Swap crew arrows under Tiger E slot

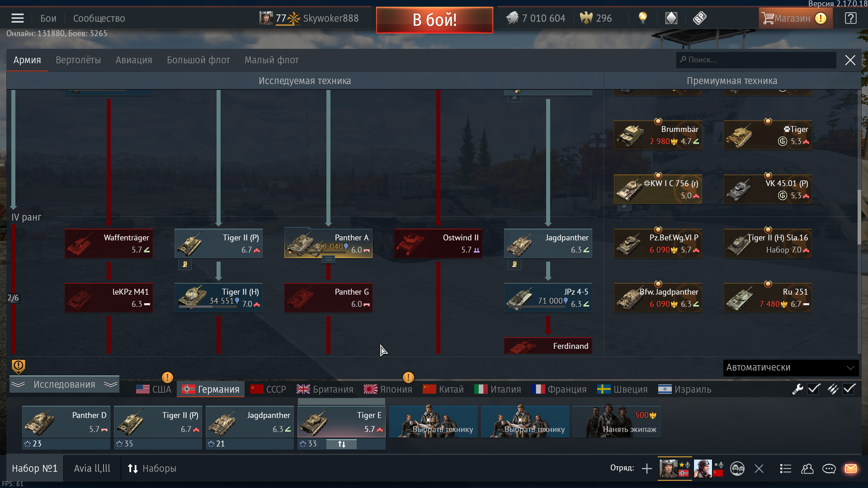pyautogui.click(x=342, y=444)
